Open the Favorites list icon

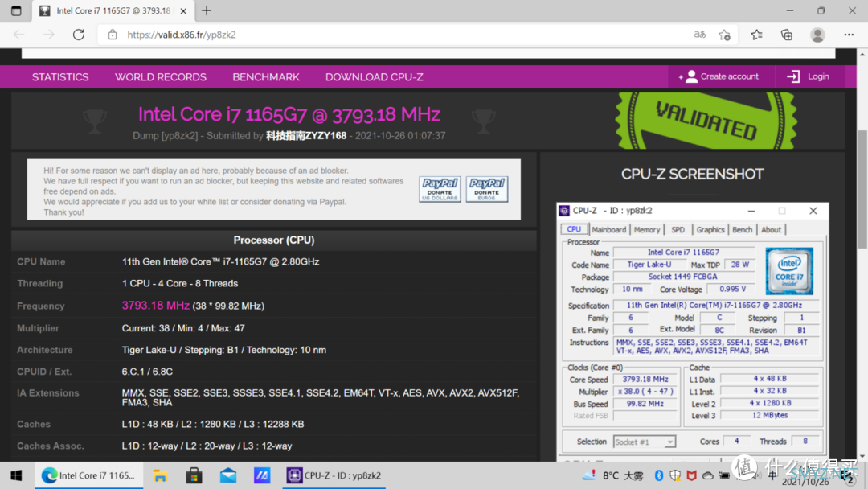point(757,35)
